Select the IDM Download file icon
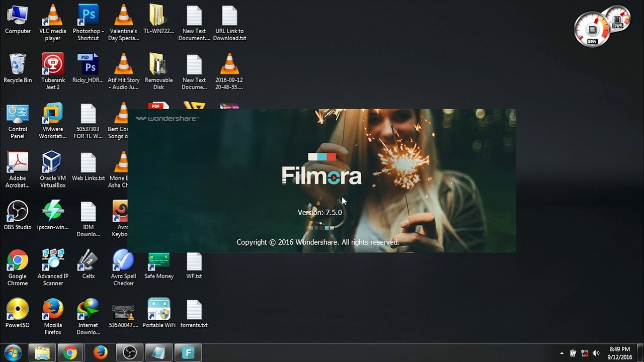Viewport: 644px width, 362px height. (x=88, y=219)
